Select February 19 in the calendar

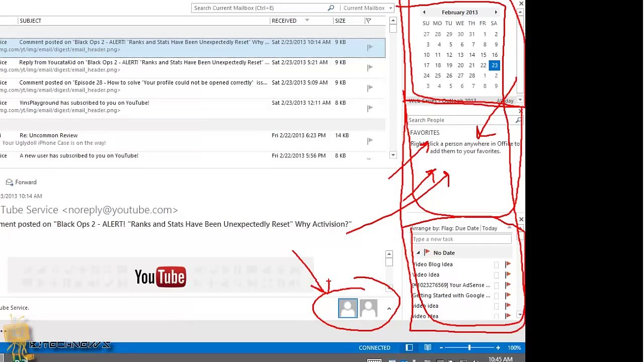click(449, 65)
